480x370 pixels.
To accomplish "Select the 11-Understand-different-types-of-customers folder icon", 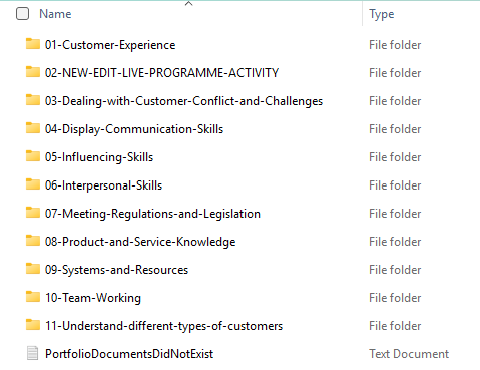I will tap(33, 325).
